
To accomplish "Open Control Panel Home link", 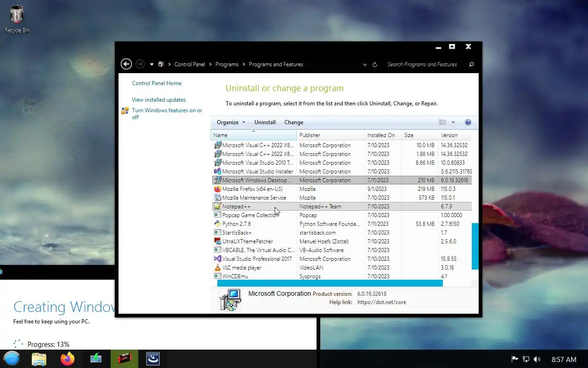I will click(157, 83).
